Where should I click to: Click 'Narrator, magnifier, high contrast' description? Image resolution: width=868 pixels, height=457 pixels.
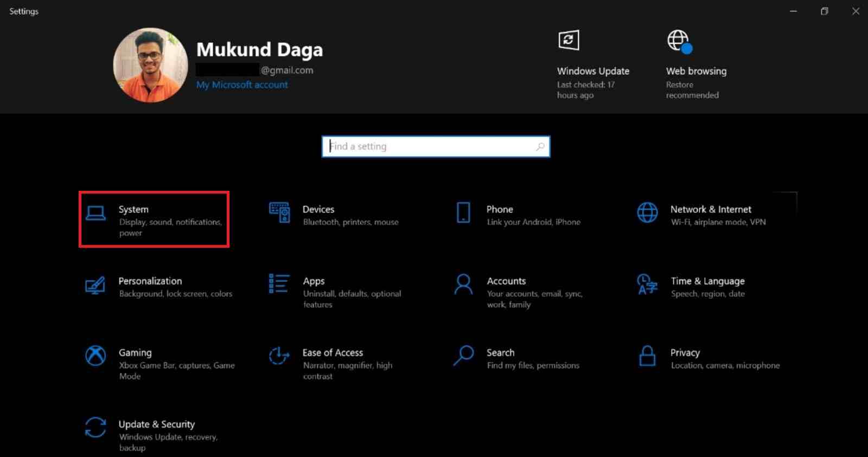(348, 371)
